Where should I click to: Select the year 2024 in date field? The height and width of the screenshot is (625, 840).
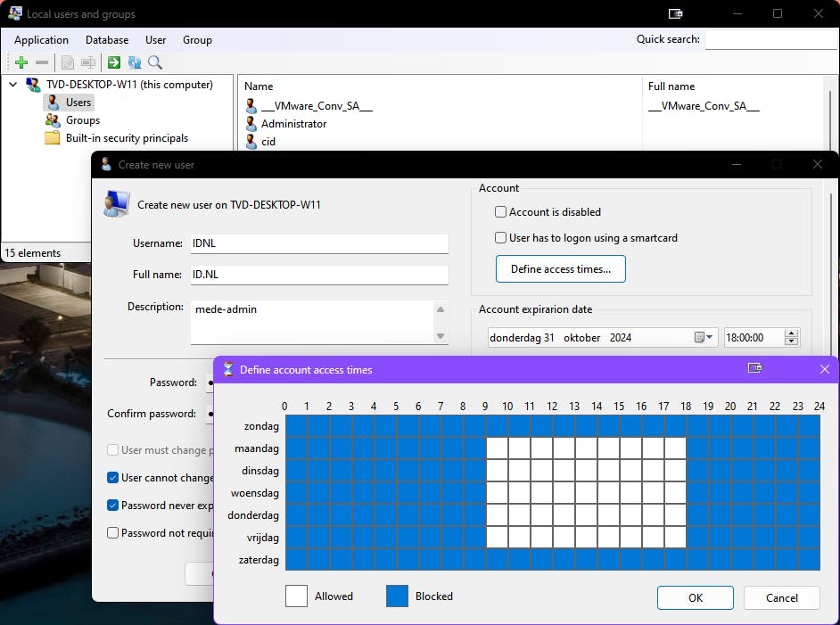621,337
